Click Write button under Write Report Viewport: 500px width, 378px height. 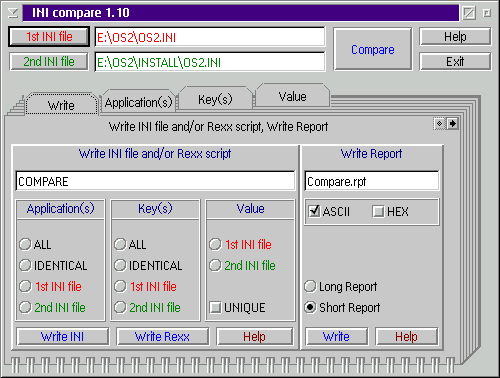click(336, 336)
